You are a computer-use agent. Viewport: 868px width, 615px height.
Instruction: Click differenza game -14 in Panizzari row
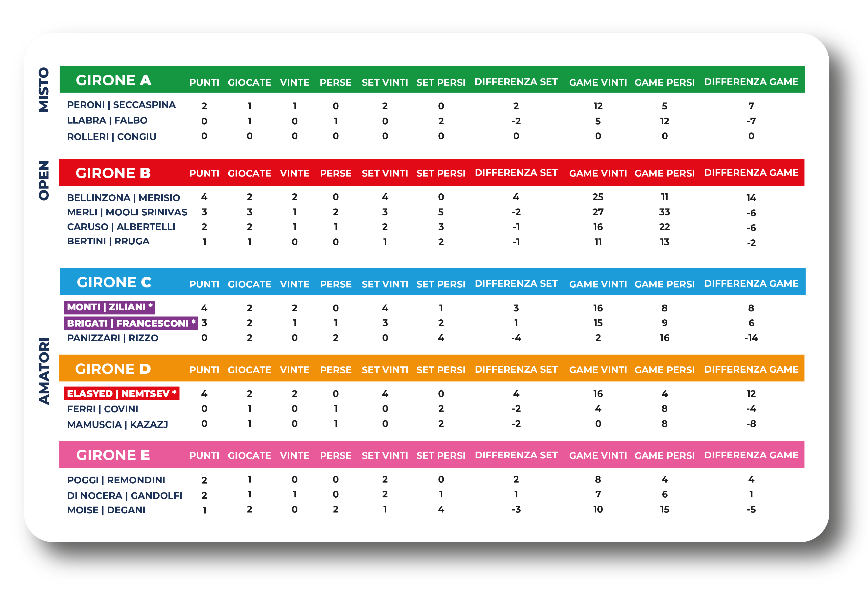pyautogui.click(x=751, y=338)
